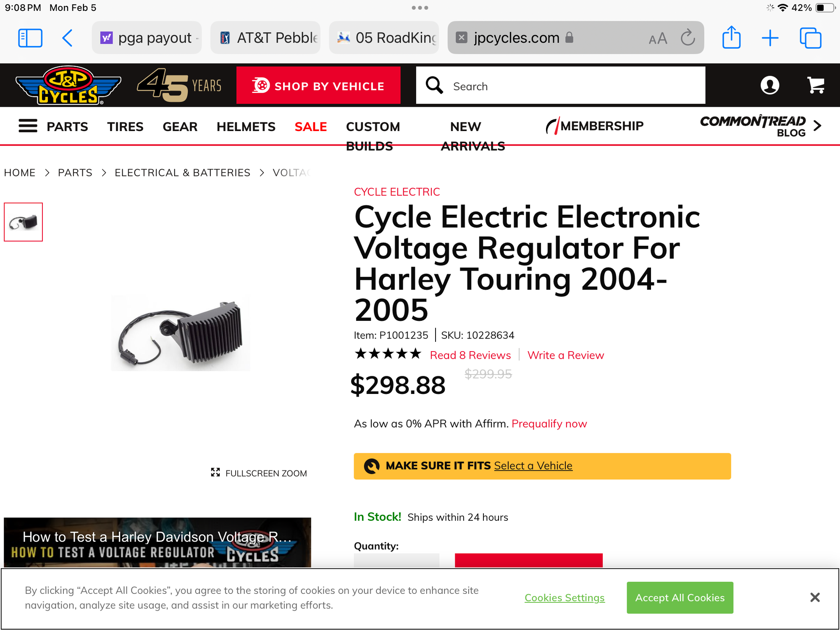Open the Safari share sheet icon
This screenshot has width=840, height=630.
[x=731, y=38]
